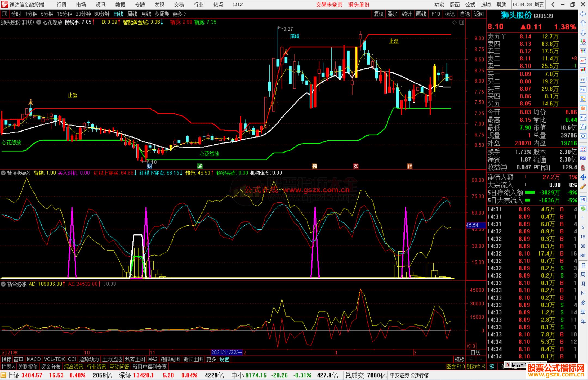Click the -自选 remove watchlist button
This screenshot has width=588, height=380.
pos(464,14)
